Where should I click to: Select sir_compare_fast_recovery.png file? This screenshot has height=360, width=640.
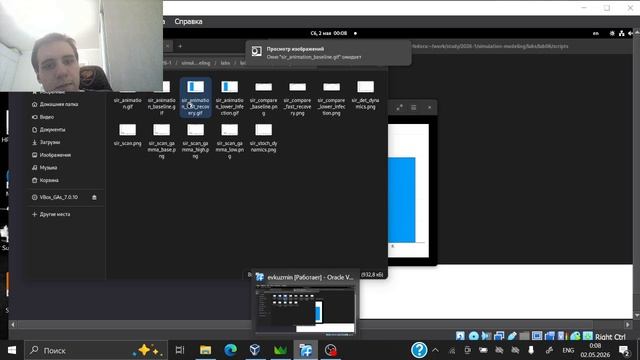pos(297,97)
